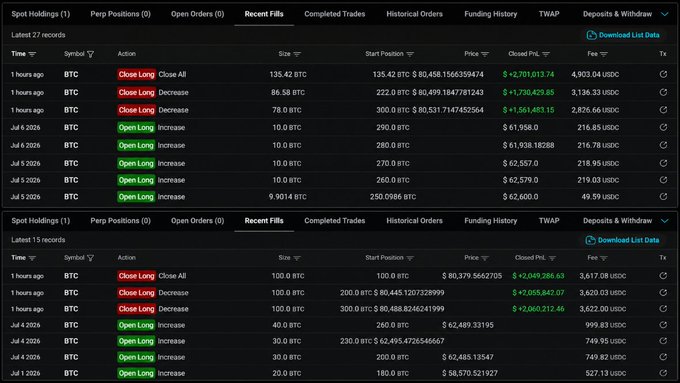Screen dimensions: 680x383
Task: Expand chevron after Deposits & Withdraw, 27 records panel
Action: pos(664,14)
